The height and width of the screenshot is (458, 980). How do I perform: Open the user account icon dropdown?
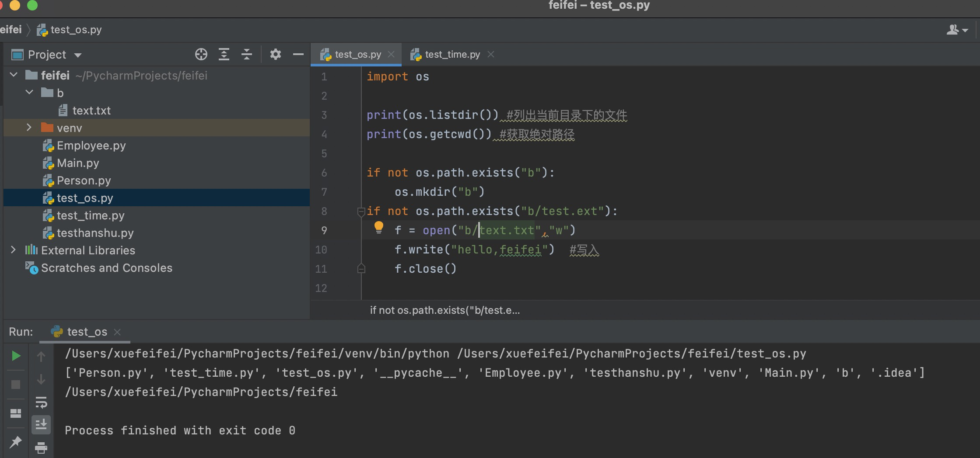[957, 30]
